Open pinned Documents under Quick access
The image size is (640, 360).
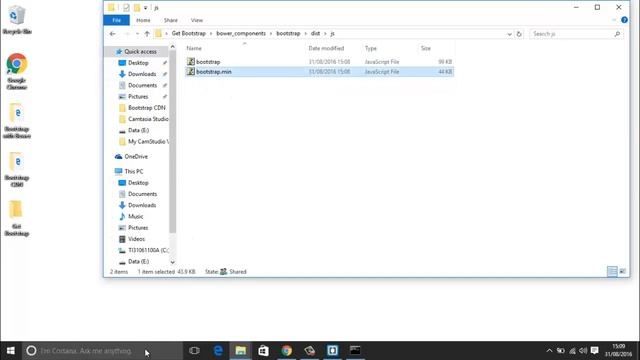(142, 85)
